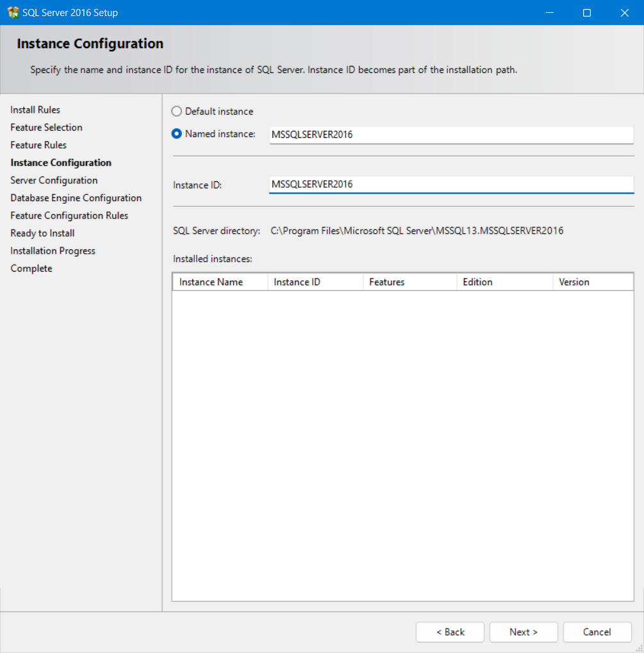Click the Named instance text field
This screenshot has height=653, width=644.
[x=452, y=135]
